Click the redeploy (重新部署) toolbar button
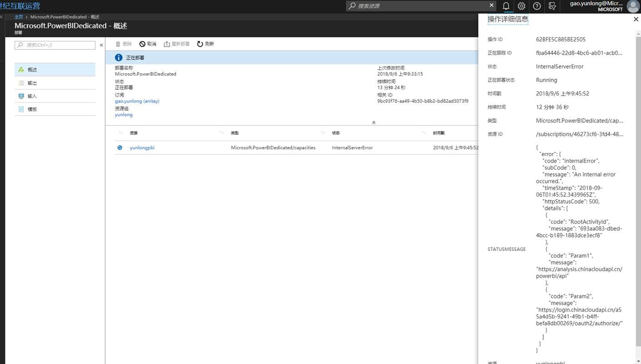Viewport: 641px width, 364px height. (177, 44)
